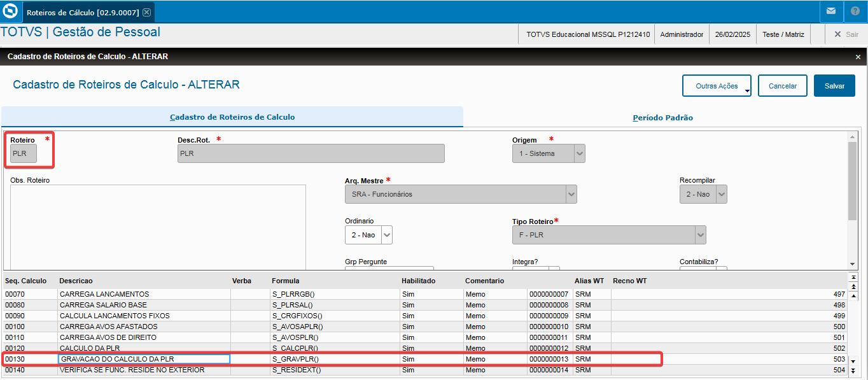The width and height of the screenshot is (868, 380).
Task: Click the form panel scroll-down arrow
Action: point(852,264)
